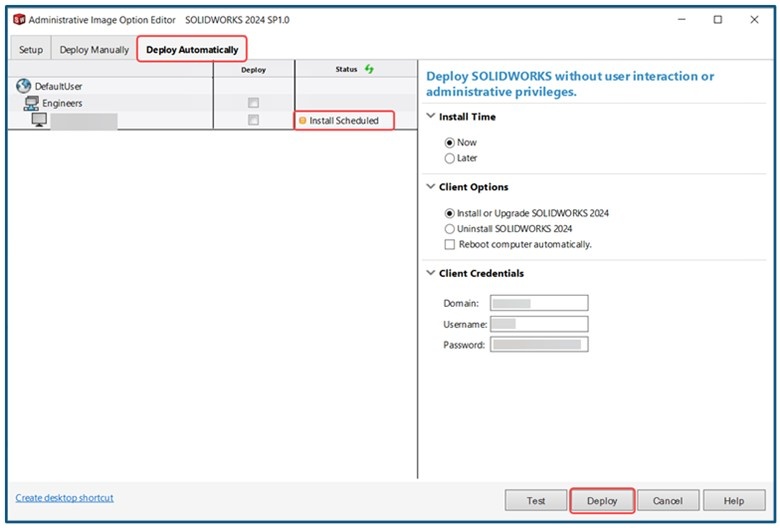Click the Username input field
The image size is (780, 528).
pos(539,324)
